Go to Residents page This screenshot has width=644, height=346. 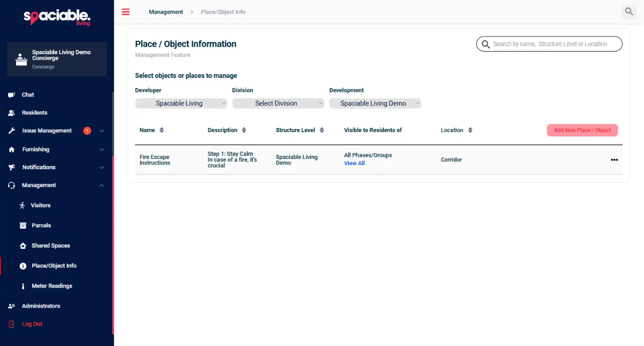tap(34, 113)
